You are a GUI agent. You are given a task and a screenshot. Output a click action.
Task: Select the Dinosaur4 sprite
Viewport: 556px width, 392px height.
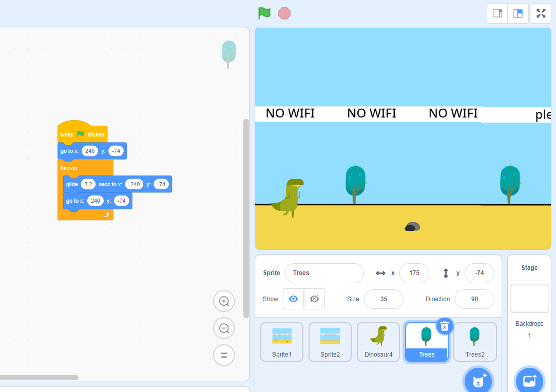click(x=378, y=341)
